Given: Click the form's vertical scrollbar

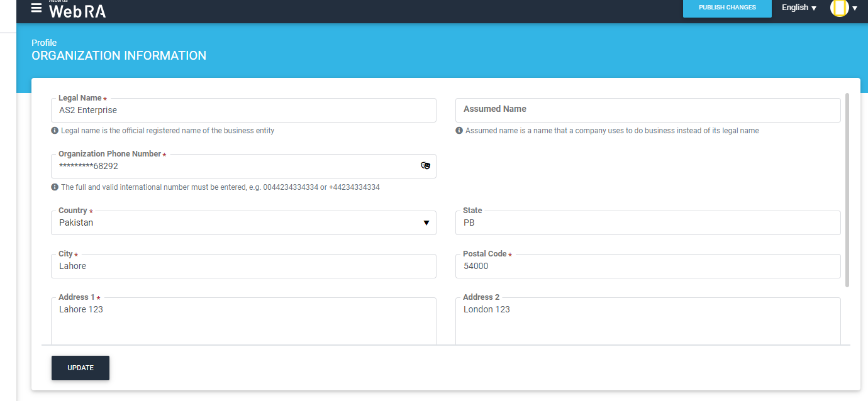Looking at the screenshot, I should [x=847, y=189].
